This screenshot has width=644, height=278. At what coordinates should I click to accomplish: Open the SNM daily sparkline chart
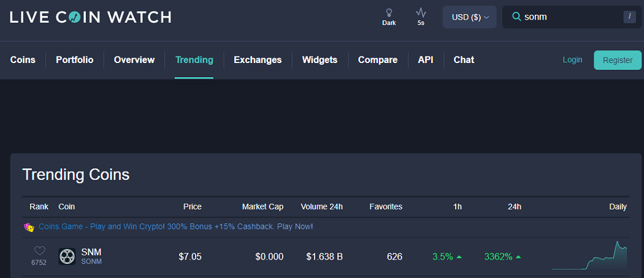pyautogui.click(x=589, y=255)
